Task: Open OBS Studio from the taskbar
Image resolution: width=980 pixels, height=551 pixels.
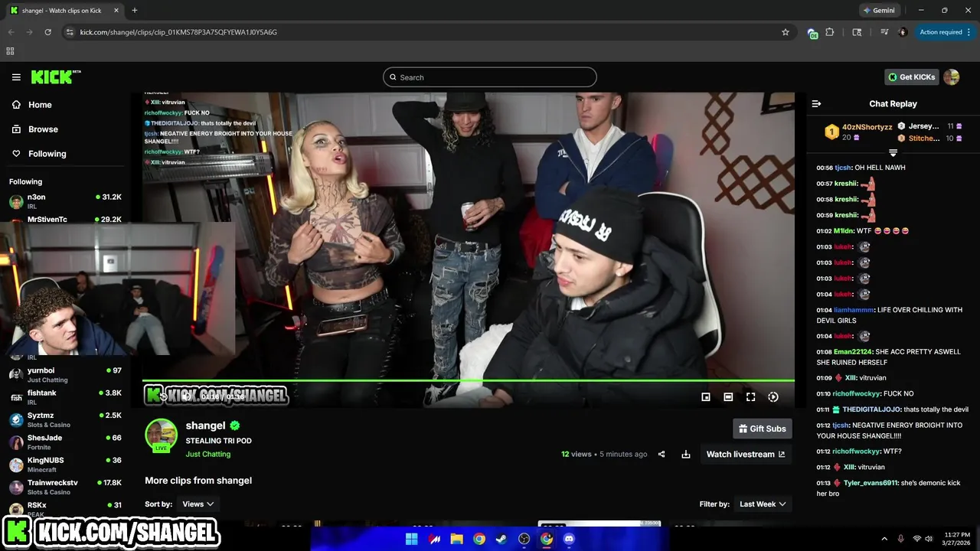Action: tap(524, 539)
